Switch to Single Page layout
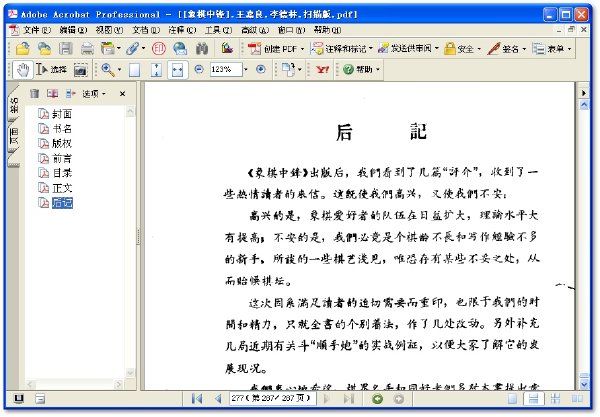The width and height of the screenshot is (600, 417). point(512,399)
